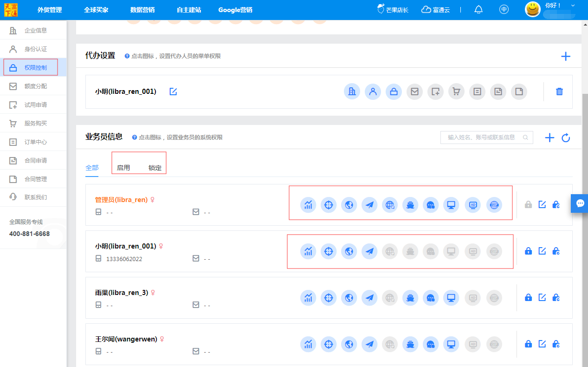Screen dimensions: 588x367
Task: Select 启用 tab in salesperson list
Action: click(x=123, y=168)
